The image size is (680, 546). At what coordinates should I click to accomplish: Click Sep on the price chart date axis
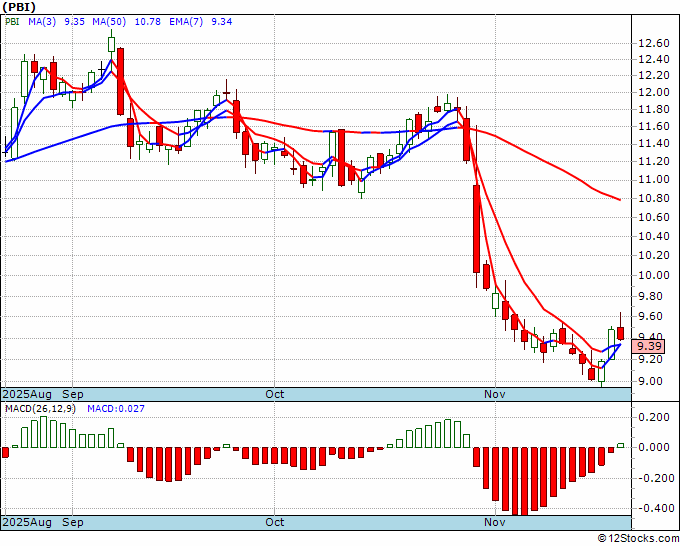pyautogui.click(x=72, y=394)
